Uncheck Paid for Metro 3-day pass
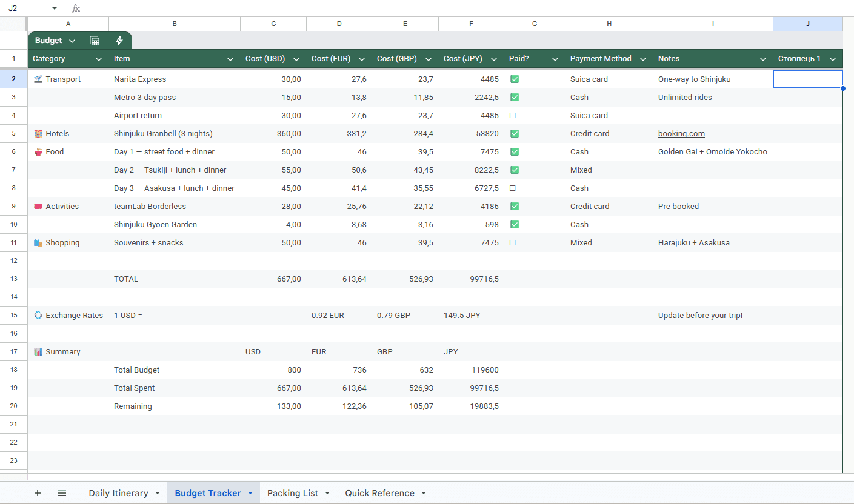This screenshot has height=504, width=854. [514, 98]
